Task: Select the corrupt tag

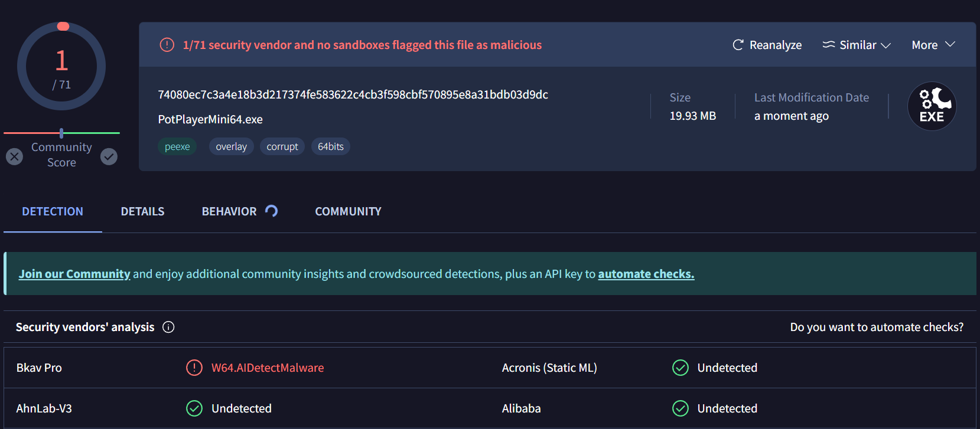Action: point(282,146)
